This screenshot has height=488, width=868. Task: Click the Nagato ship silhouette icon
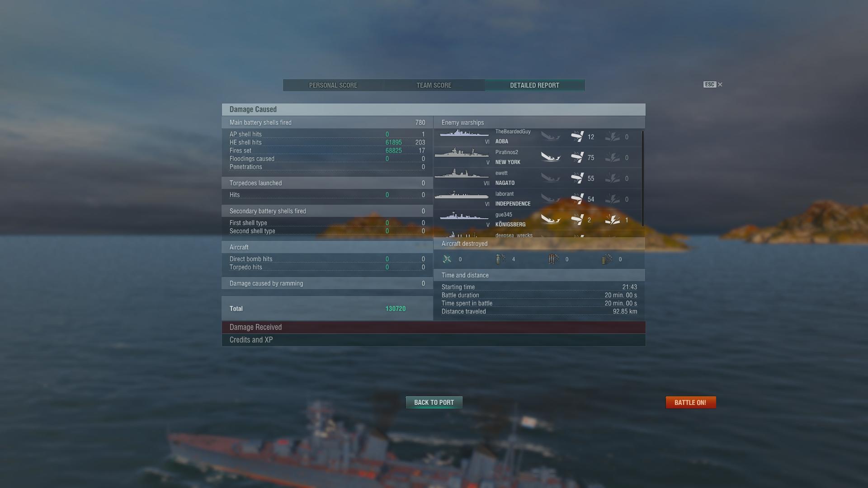(462, 174)
